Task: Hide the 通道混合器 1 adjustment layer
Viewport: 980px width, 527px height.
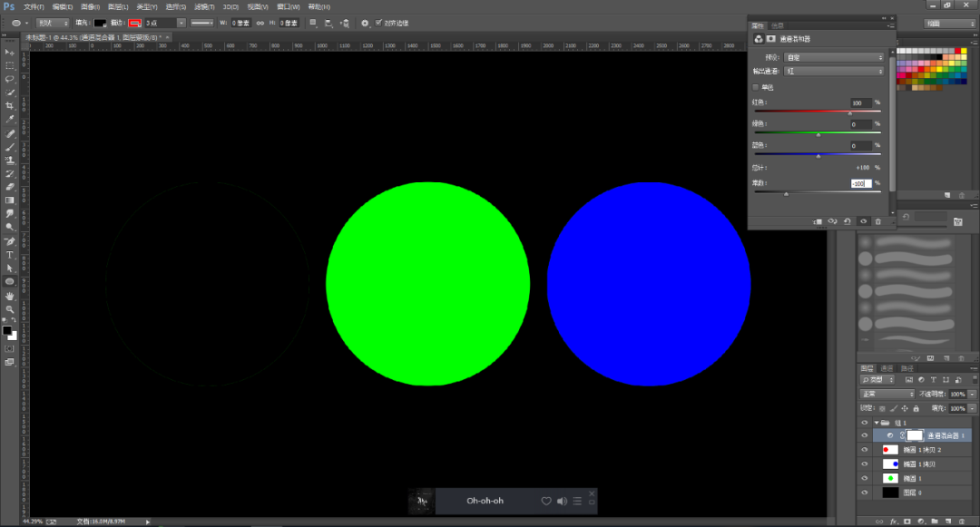Action: click(x=865, y=435)
